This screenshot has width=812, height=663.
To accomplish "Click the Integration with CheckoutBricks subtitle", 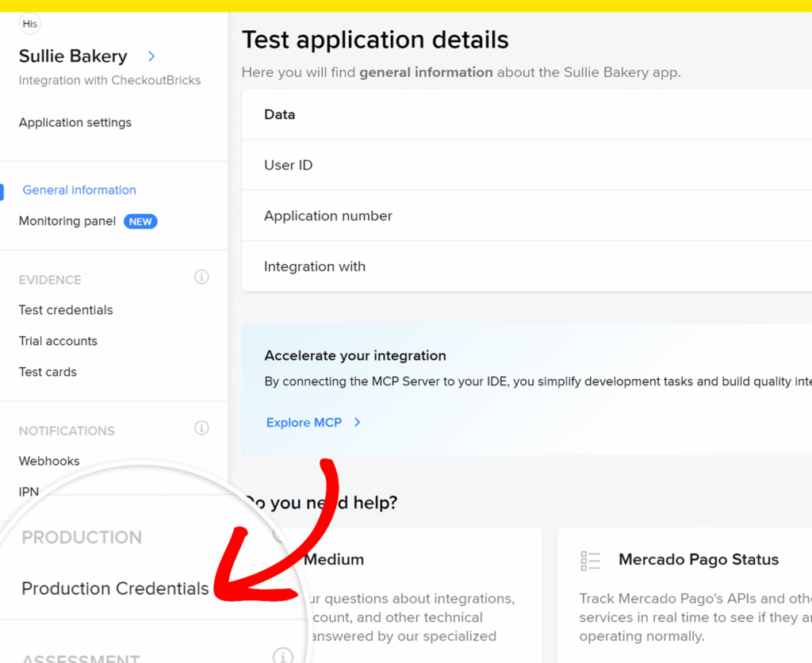I will pyautogui.click(x=109, y=80).
